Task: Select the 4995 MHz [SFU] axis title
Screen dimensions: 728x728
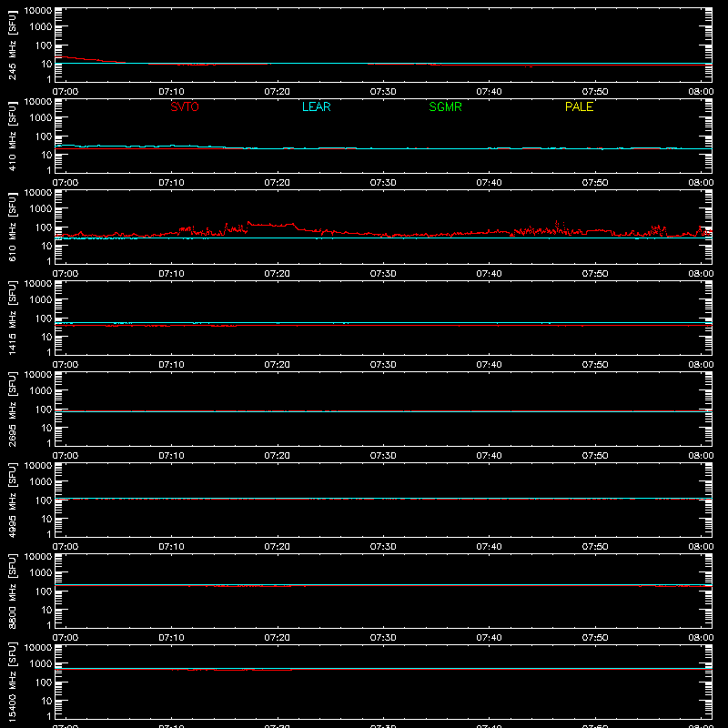Action: [x=13, y=500]
